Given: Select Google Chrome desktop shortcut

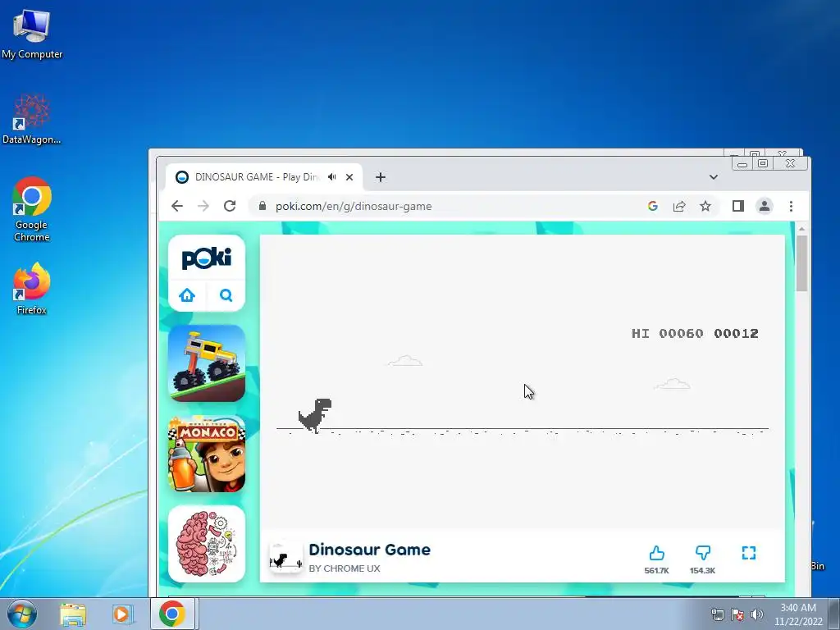Looking at the screenshot, I should [x=32, y=209].
